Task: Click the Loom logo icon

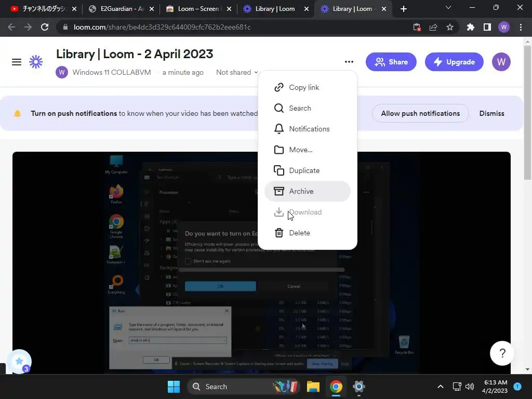Action: [36, 62]
